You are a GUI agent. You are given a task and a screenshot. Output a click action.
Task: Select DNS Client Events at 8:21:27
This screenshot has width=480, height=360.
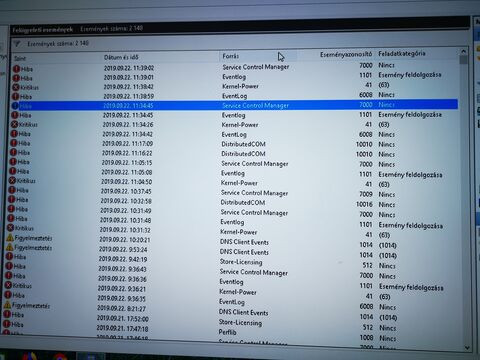(x=244, y=313)
